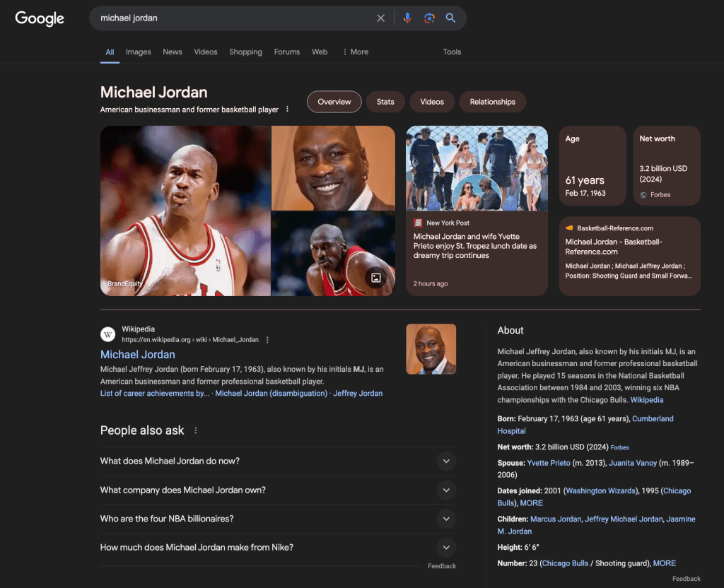This screenshot has width=724, height=588.
Task: Switch to the Images tab
Action: click(x=138, y=52)
